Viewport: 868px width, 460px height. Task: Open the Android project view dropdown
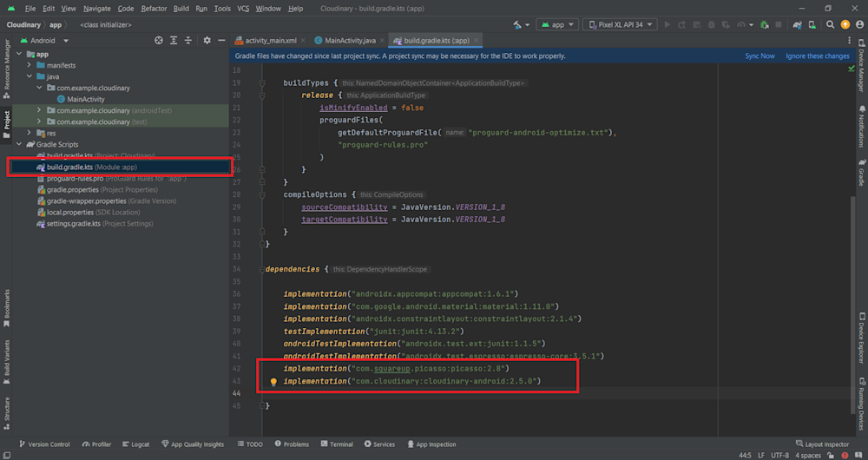click(x=44, y=41)
